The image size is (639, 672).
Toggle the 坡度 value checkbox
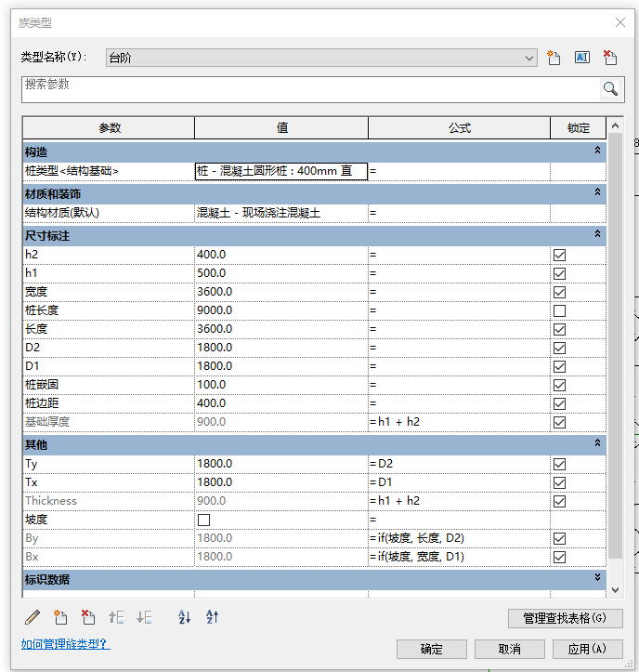coord(203,520)
